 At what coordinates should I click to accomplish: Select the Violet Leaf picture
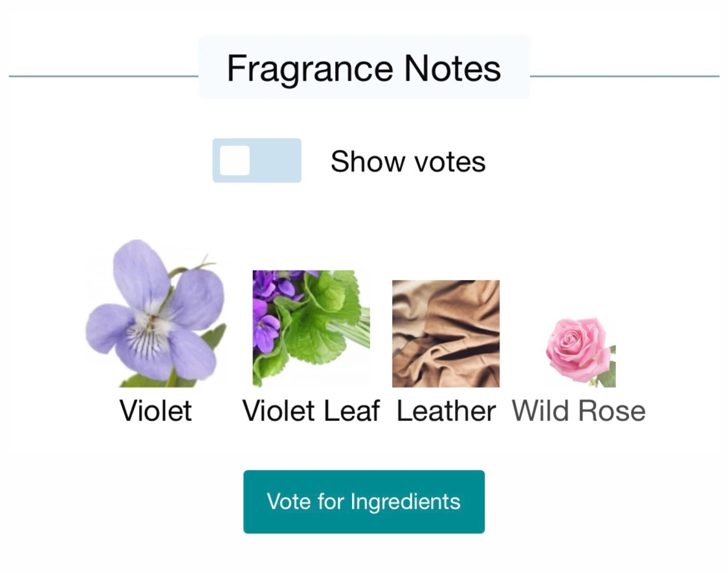pos(311,328)
